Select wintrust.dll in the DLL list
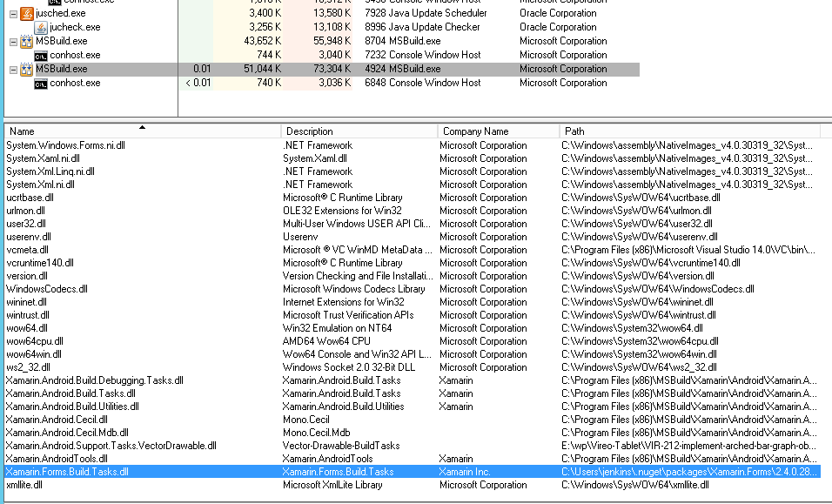This screenshot has width=832, height=504. pyautogui.click(x=28, y=315)
